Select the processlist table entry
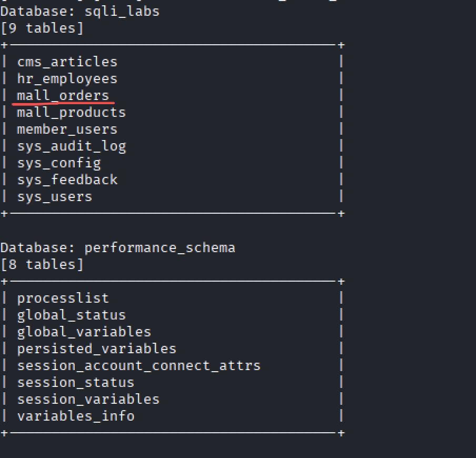 (63, 298)
